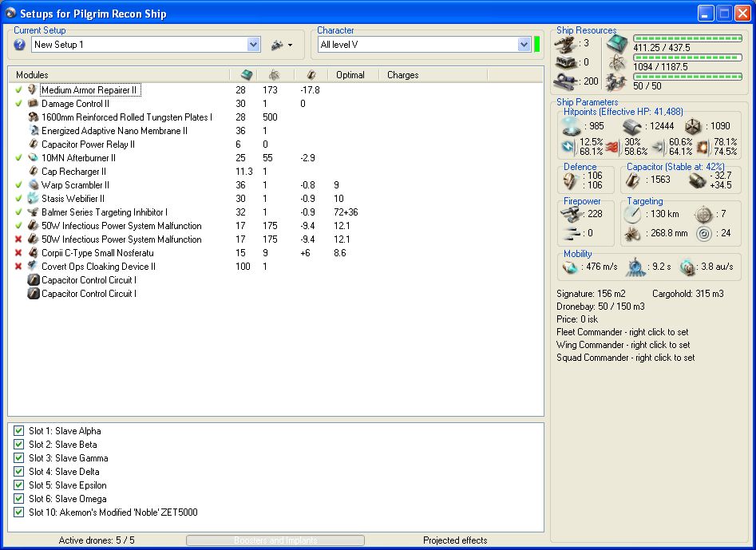Click the Firepower turret icon
Image resolution: width=756 pixels, height=550 pixels.
coord(572,214)
